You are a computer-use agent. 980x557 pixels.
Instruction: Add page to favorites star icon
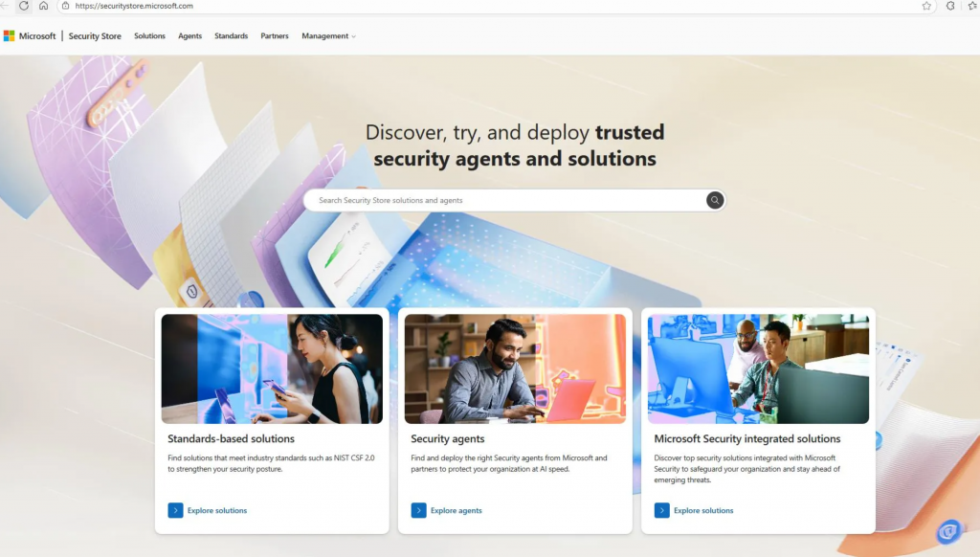[926, 6]
